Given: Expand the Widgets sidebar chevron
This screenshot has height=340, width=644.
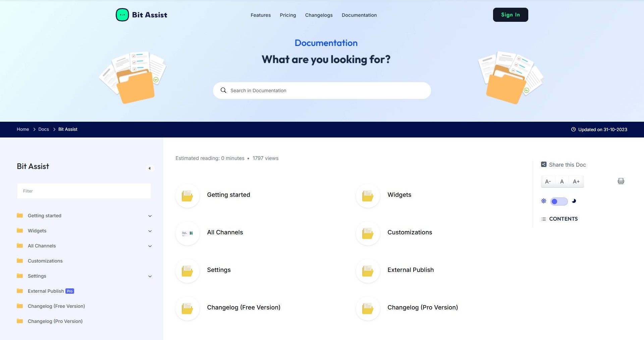Looking at the screenshot, I should [150, 231].
